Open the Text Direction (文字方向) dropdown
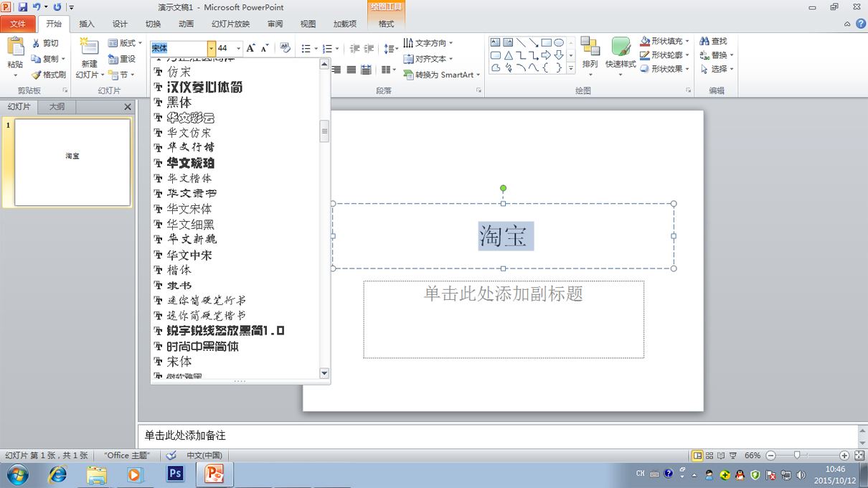Viewport: 868px width, 488px height. click(x=428, y=43)
